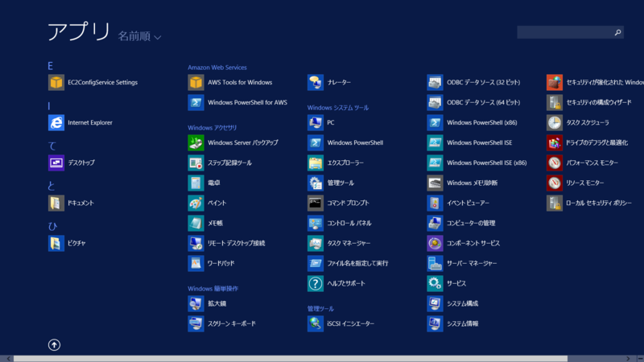Open リソース モニター icon
644x362 pixels.
pyautogui.click(x=555, y=183)
